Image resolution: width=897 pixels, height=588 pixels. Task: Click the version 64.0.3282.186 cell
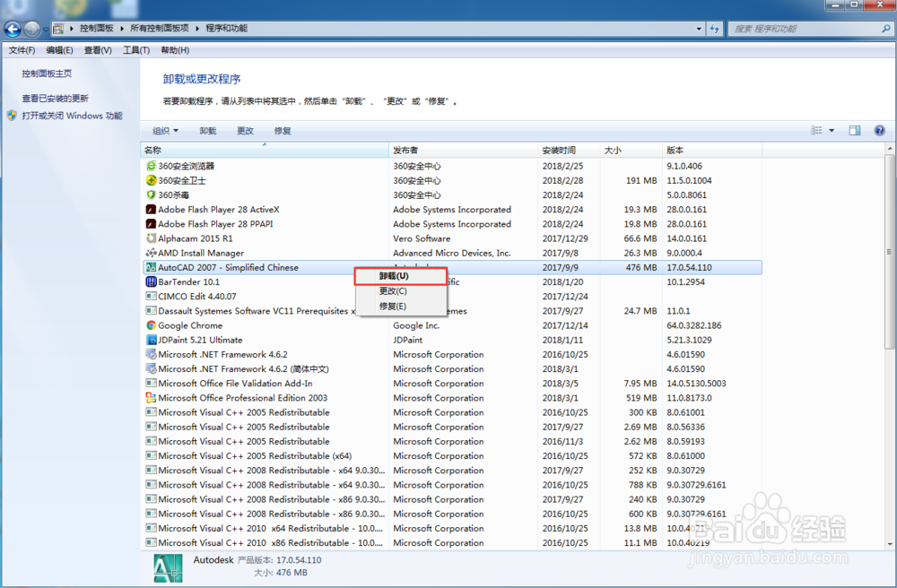694,325
